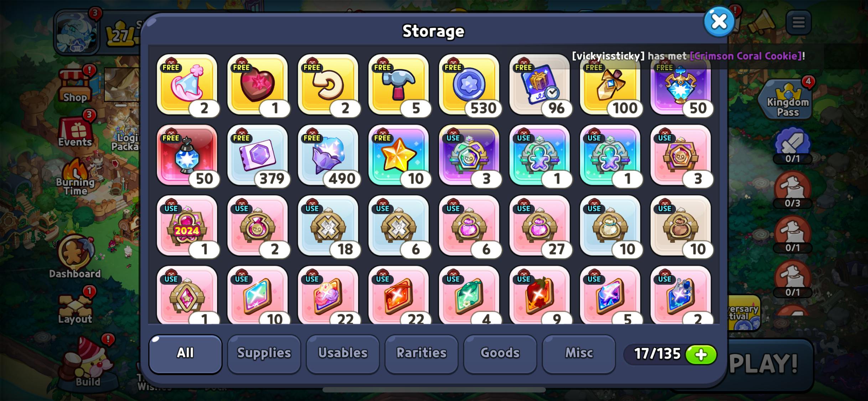The image size is (868, 401).
Task: Tap the red strawberry card item with 9
Action: [539, 295]
